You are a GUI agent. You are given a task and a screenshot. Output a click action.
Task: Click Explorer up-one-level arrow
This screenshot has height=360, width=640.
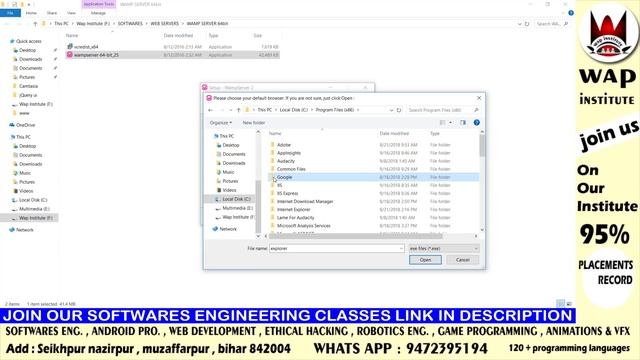tap(35, 24)
